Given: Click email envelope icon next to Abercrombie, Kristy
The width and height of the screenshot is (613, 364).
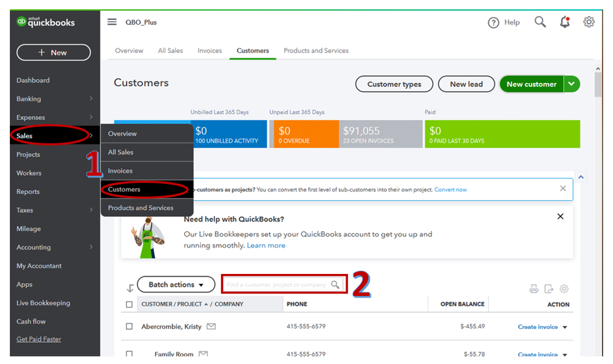Looking at the screenshot, I should [x=211, y=326].
